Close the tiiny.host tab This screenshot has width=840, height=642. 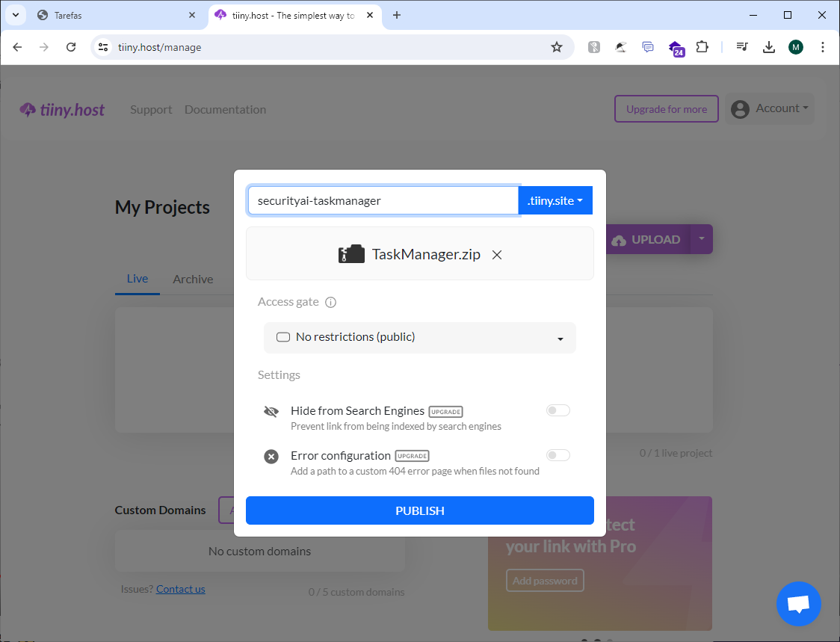click(370, 15)
